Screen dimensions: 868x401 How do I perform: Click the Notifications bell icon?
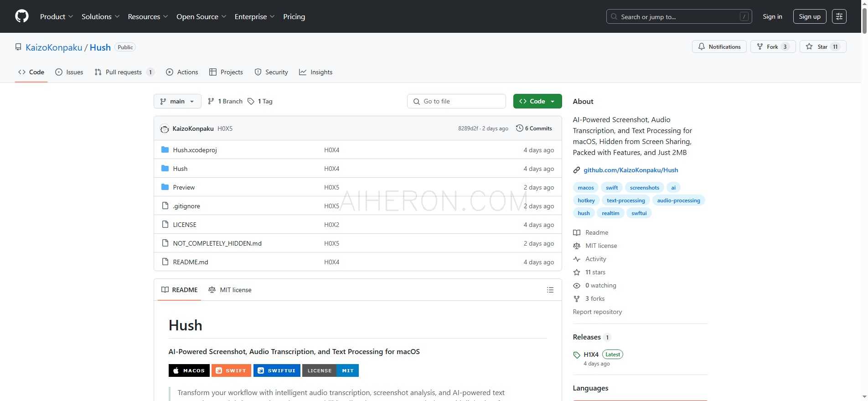click(702, 46)
